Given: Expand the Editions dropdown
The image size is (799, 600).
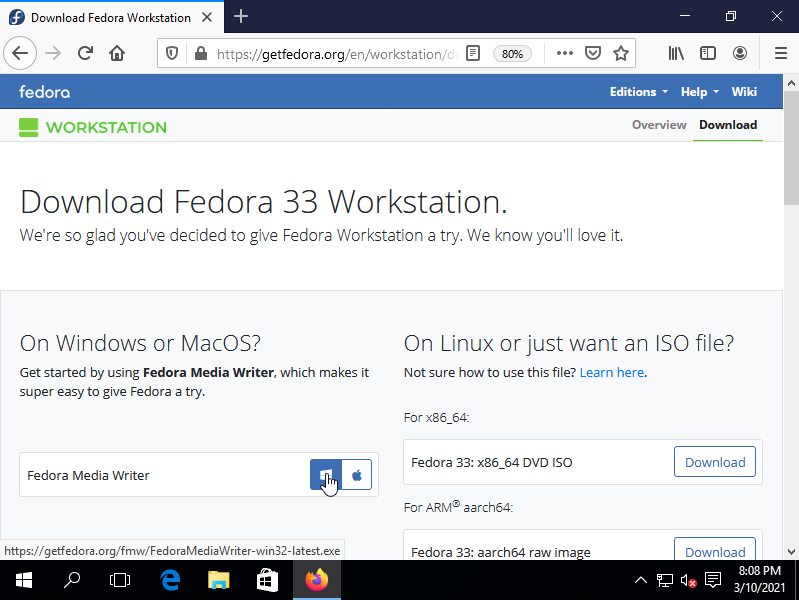Looking at the screenshot, I should [x=638, y=92].
